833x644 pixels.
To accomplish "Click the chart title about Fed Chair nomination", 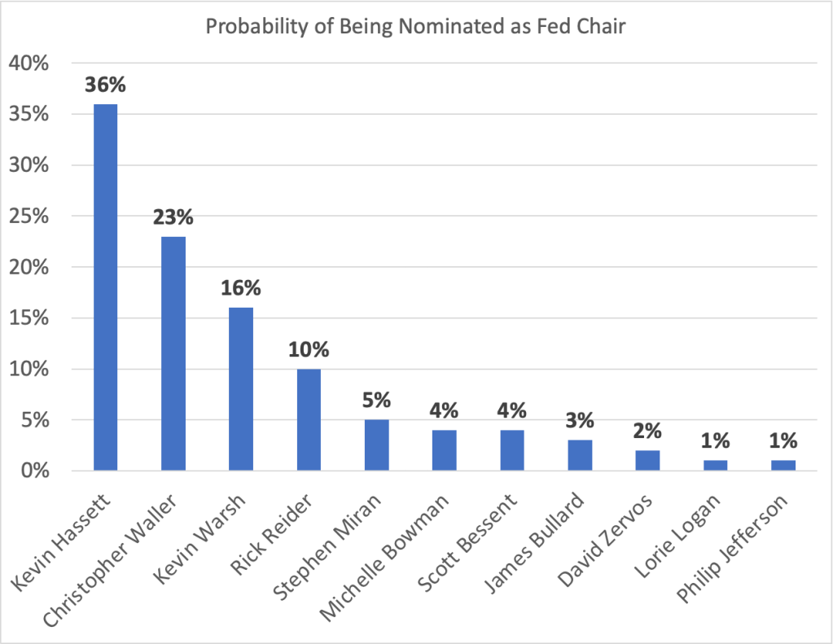I will pyautogui.click(x=416, y=25).
